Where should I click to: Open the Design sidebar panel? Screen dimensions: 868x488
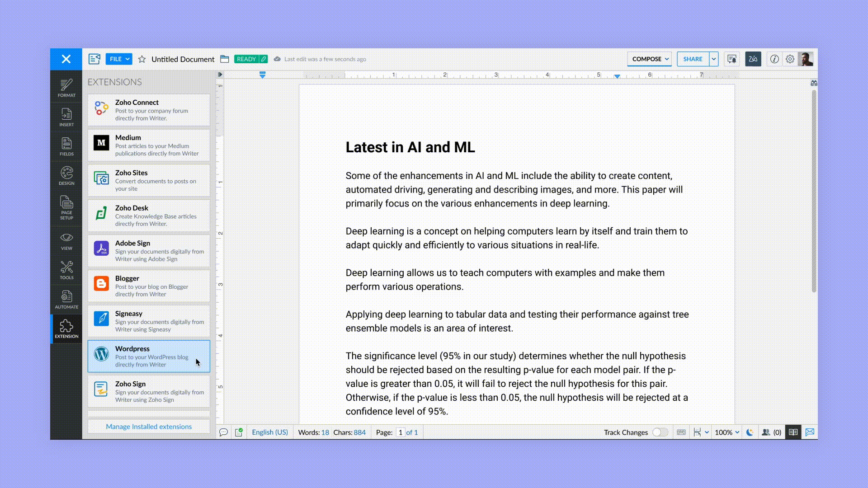66,176
